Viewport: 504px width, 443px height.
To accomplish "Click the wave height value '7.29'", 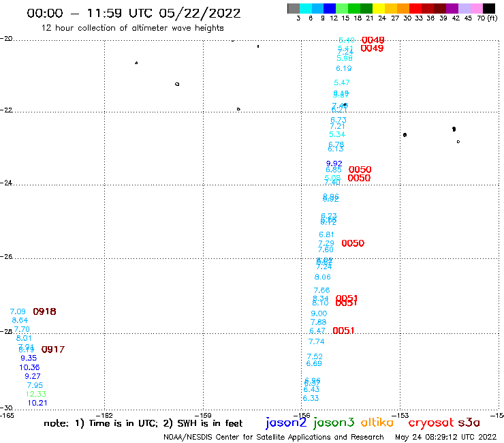I will 326,243.
